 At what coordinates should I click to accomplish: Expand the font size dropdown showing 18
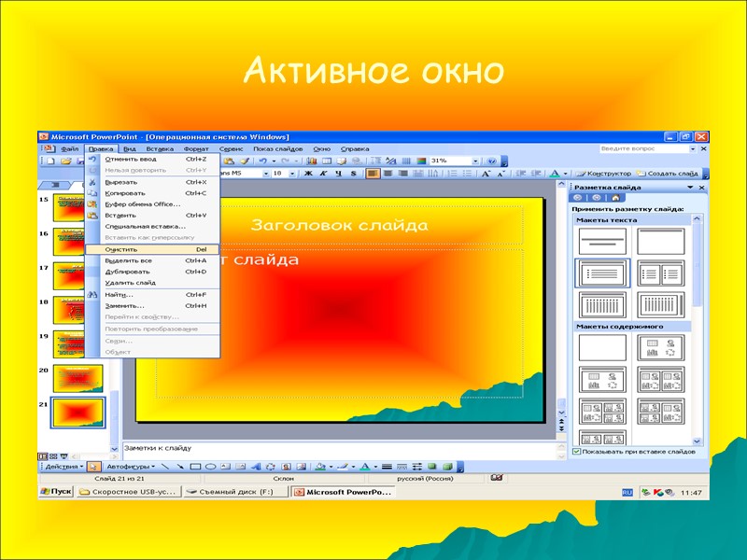click(x=291, y=175)
